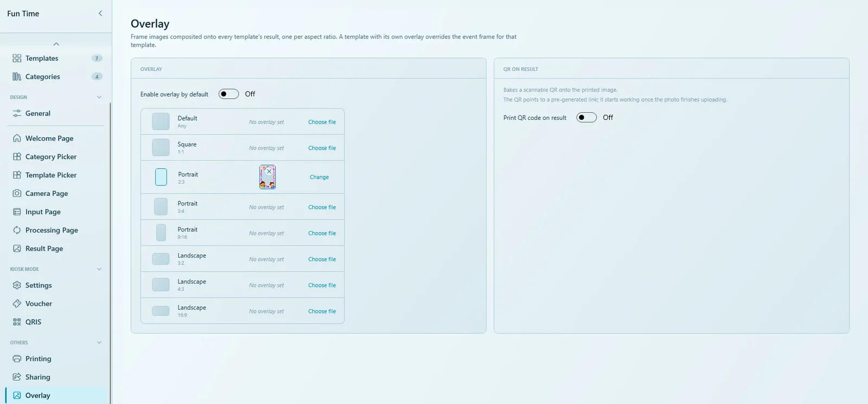Click the Result Page image icon
The image size is (868, 404).
pyautogui.click(x=17, y=248)
